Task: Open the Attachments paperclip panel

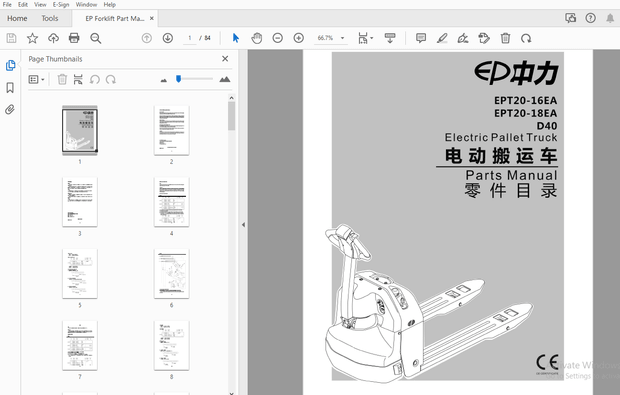Action: (10, 109)
